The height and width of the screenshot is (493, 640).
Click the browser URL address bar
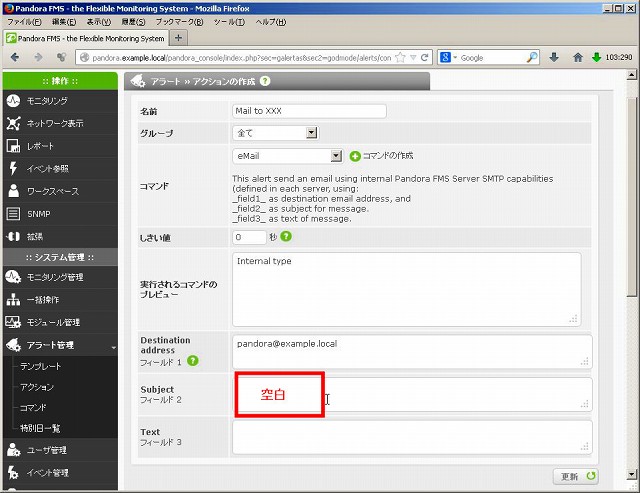(241, 58)
